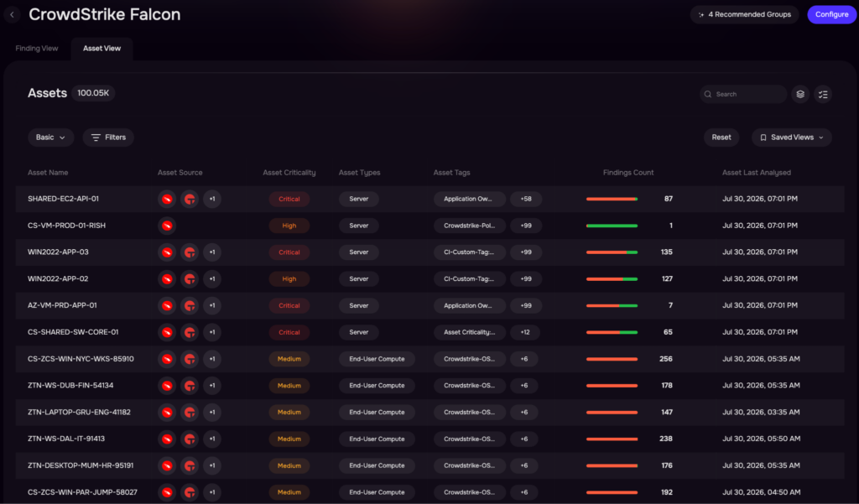Expand +58 more tags for SHARED-EC2-API-01
This screenshot has height=504, width=859.
tap(526, 199)
